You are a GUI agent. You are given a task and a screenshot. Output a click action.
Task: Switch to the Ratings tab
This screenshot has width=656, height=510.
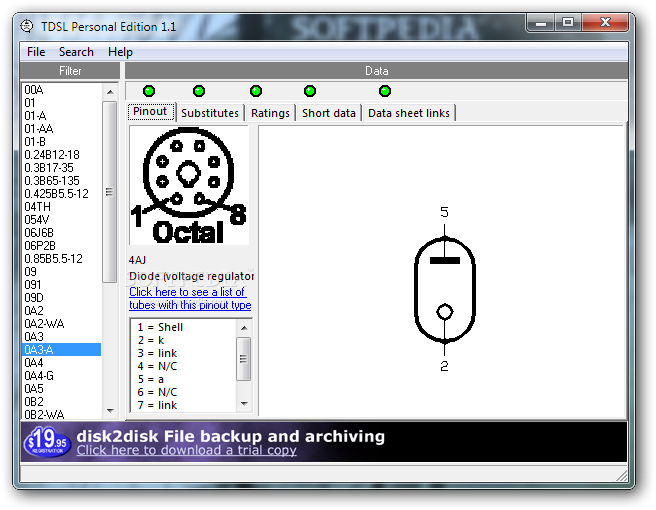click(270, 113)
